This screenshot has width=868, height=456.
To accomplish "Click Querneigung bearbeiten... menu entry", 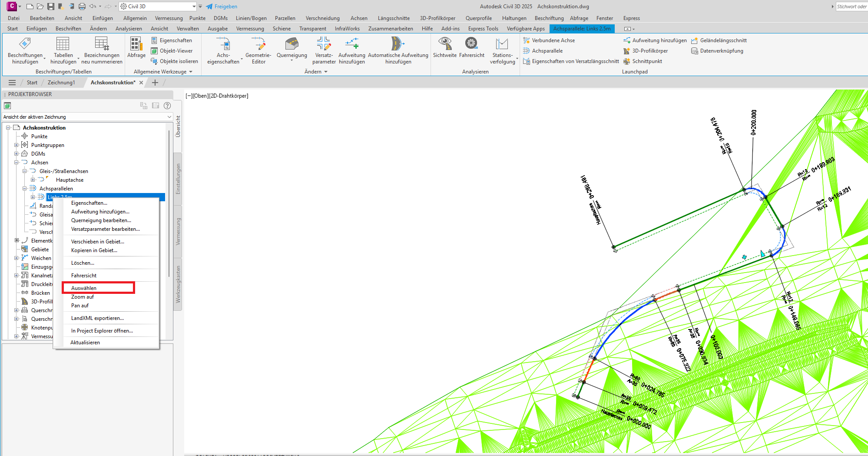I will pos(101,220).
